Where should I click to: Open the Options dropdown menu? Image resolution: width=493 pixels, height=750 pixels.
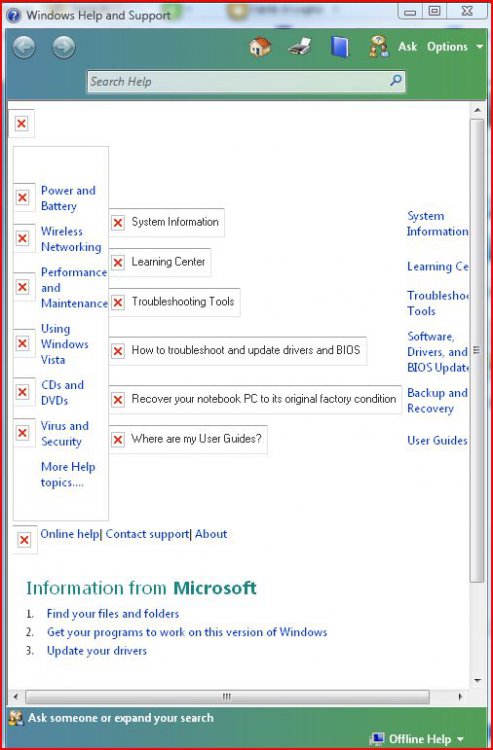coord(455,46)
